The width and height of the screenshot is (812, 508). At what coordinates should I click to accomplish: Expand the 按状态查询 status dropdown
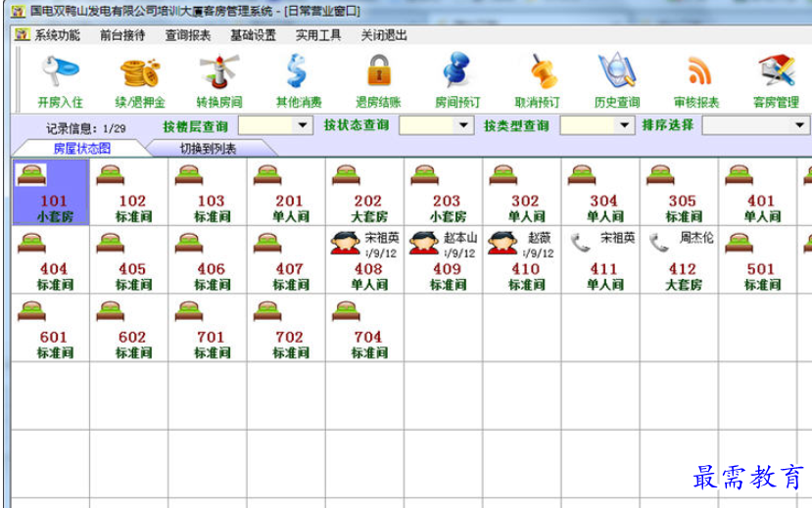click(x=463, y=125)
